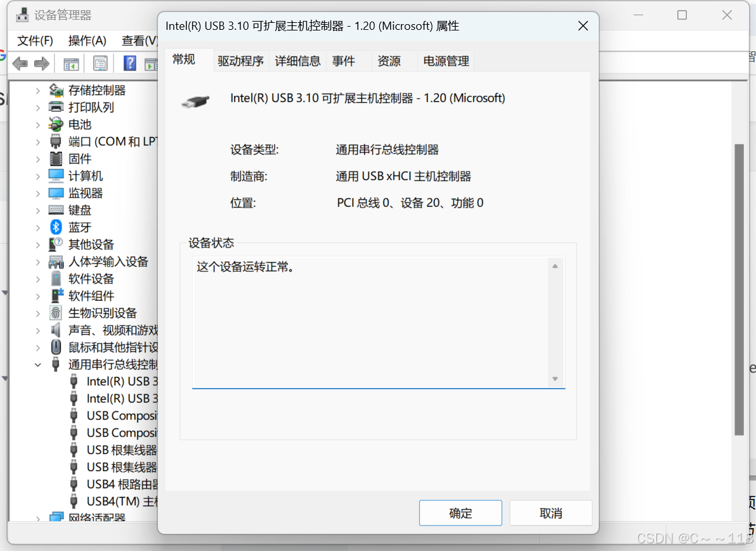Select the first USB 根集线器 row
The width and height of the screenshot is (756, 551).
tap(114, 449)
